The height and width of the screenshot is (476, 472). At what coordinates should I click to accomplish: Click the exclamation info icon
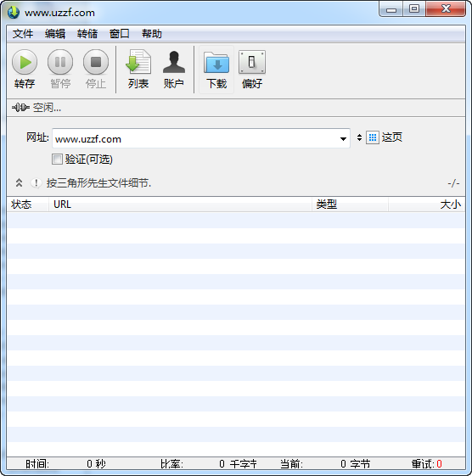click(x=37, y=183)
